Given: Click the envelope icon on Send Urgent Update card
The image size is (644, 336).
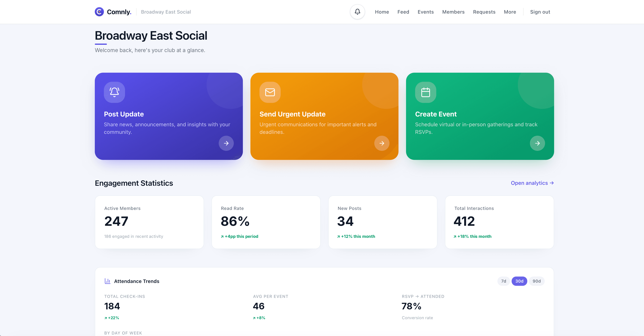Looking at the screenshot, I should 270,92.
